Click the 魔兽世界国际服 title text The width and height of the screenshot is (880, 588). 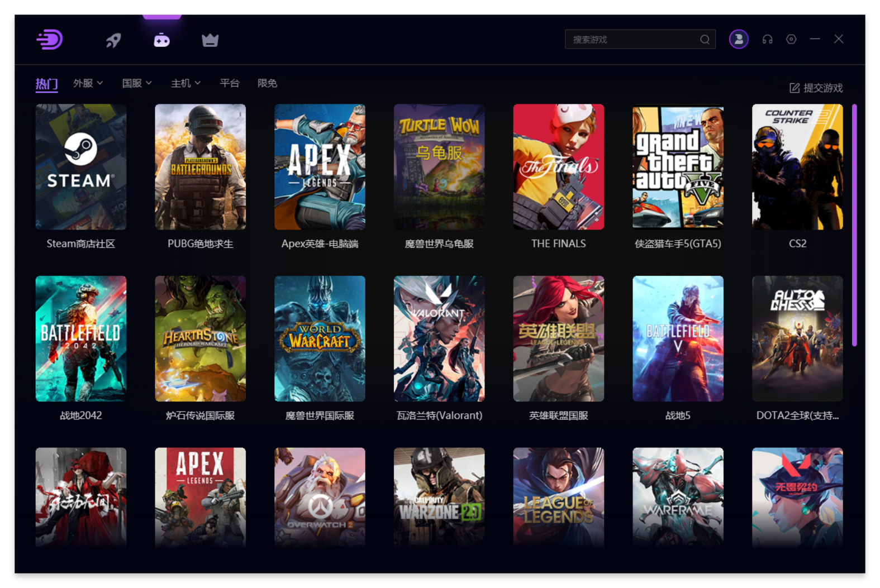click(x=320, y=415)
